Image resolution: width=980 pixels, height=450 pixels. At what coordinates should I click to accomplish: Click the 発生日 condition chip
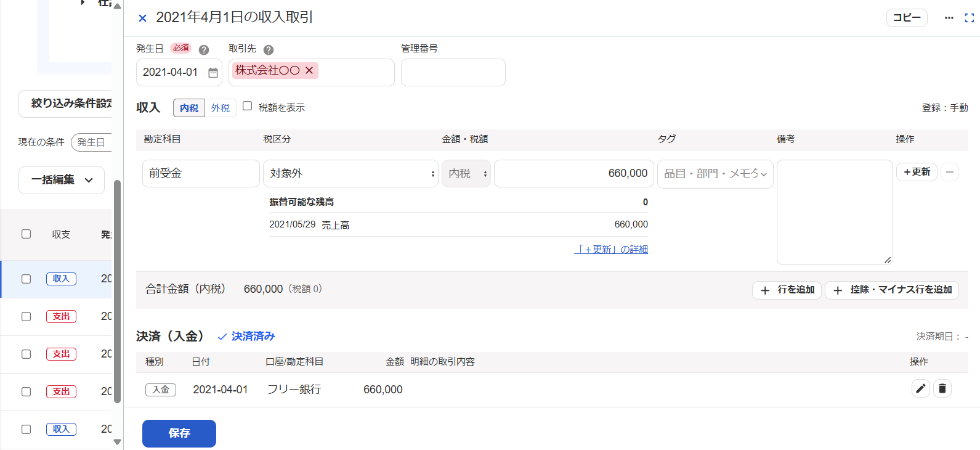91,142
